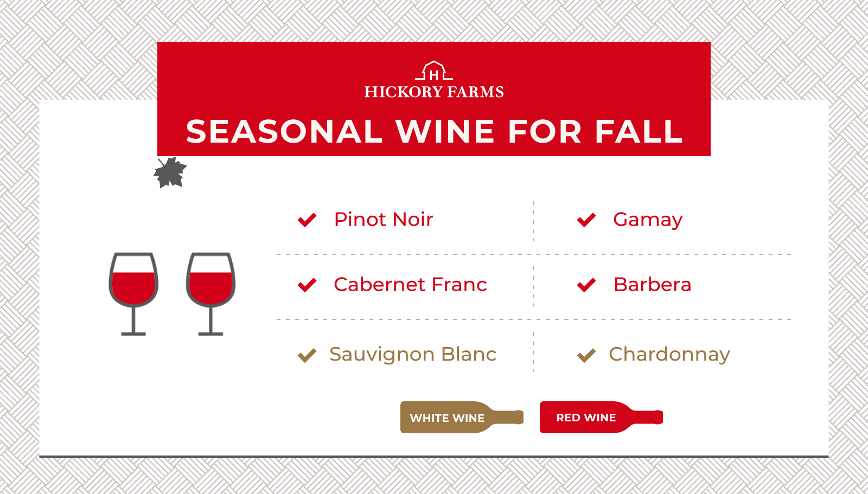The width and height of the screenshot is (868, 494).
Task: Click the gray maple leaf icon
Action: tap(170, 173)
